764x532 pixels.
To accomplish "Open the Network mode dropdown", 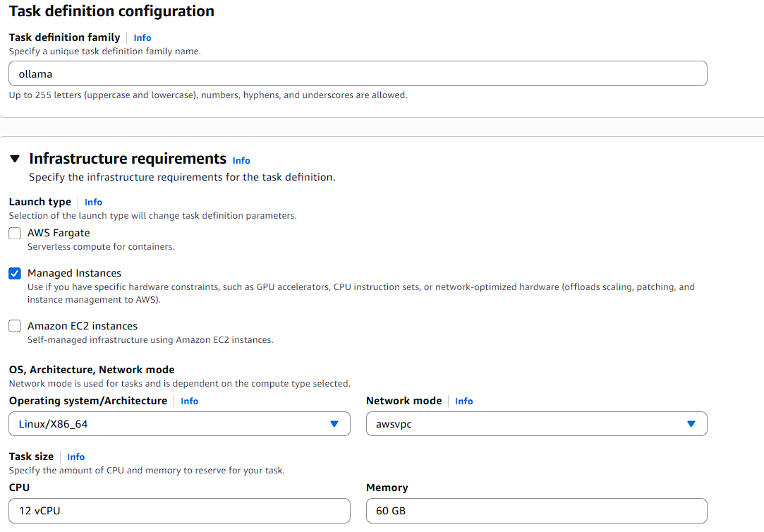I will tap(536, 424).
